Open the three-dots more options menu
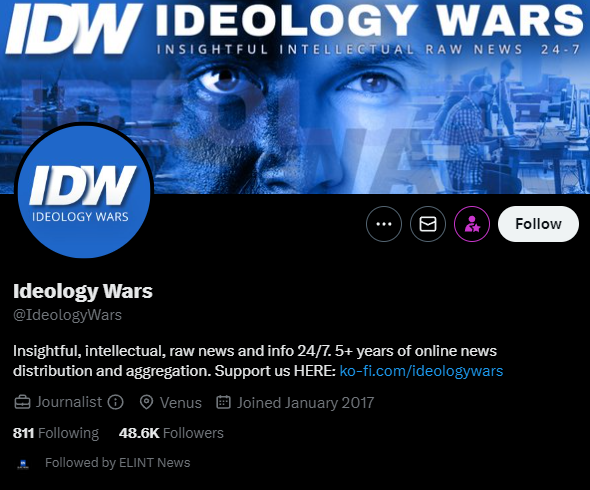The image size is (590, 490). point(384,224)
